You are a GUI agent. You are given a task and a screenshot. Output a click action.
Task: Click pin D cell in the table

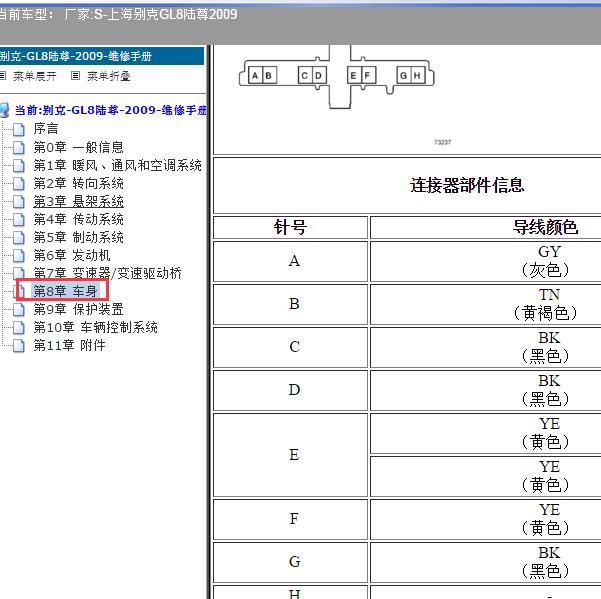[x=290, y=390]
